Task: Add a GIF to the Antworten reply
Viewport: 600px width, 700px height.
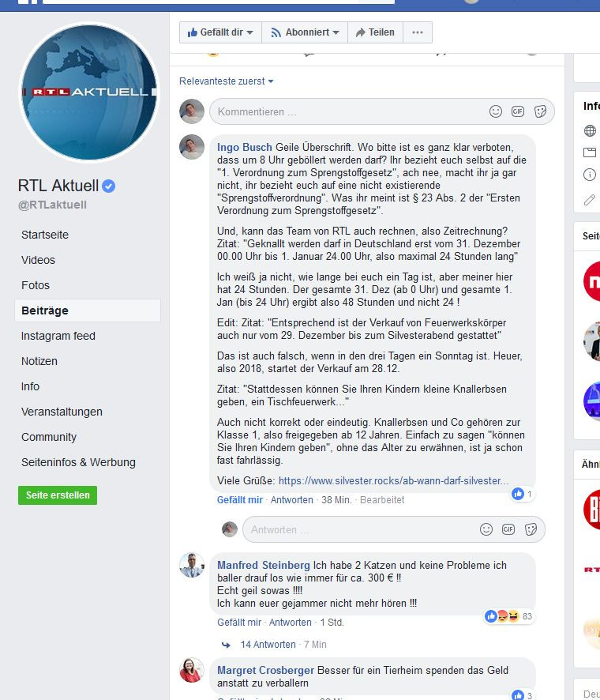Action: point(508,529)
